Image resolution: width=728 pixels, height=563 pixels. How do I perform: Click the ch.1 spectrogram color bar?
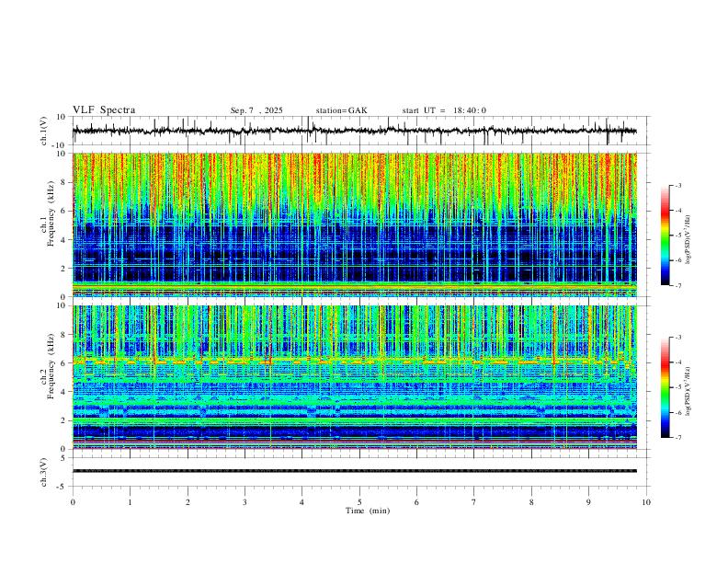[665, 236]
